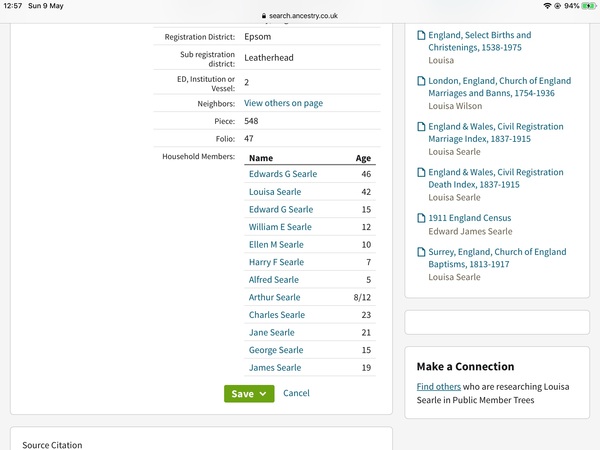
Task: Click the Cancel link
Action: (296, 394)
